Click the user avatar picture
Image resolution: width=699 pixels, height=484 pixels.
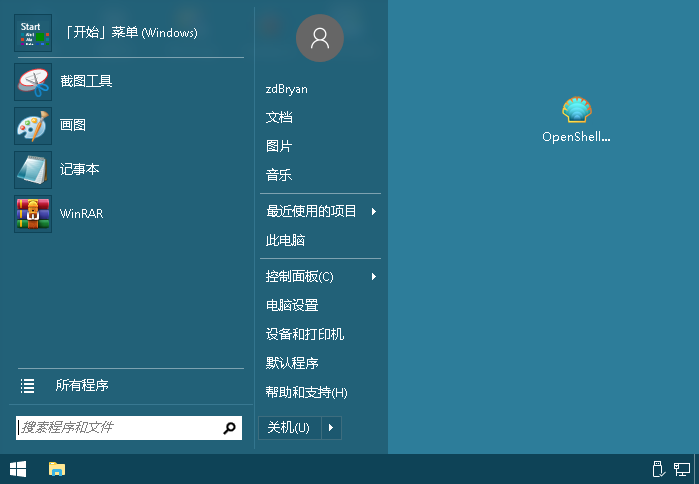click(x=320, y=38)
